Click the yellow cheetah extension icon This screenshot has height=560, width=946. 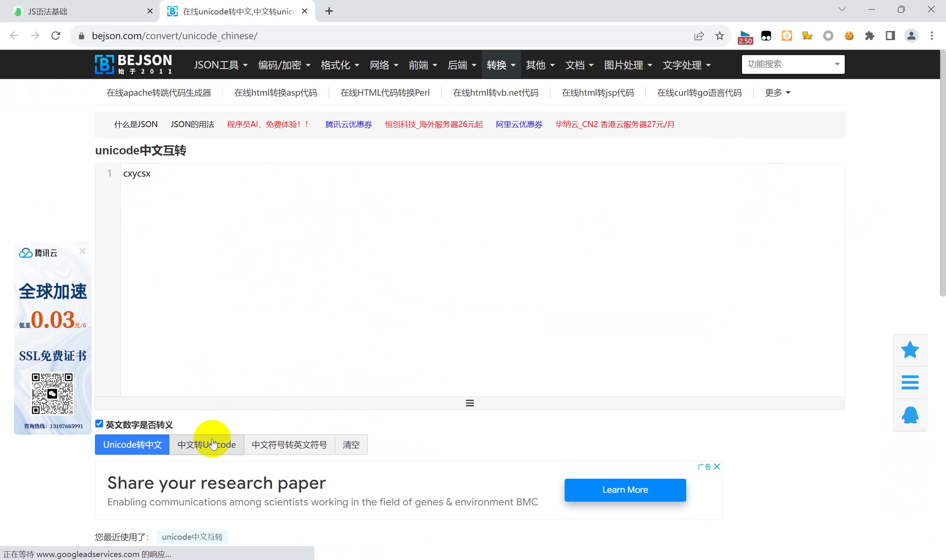[x=807, y=35]
